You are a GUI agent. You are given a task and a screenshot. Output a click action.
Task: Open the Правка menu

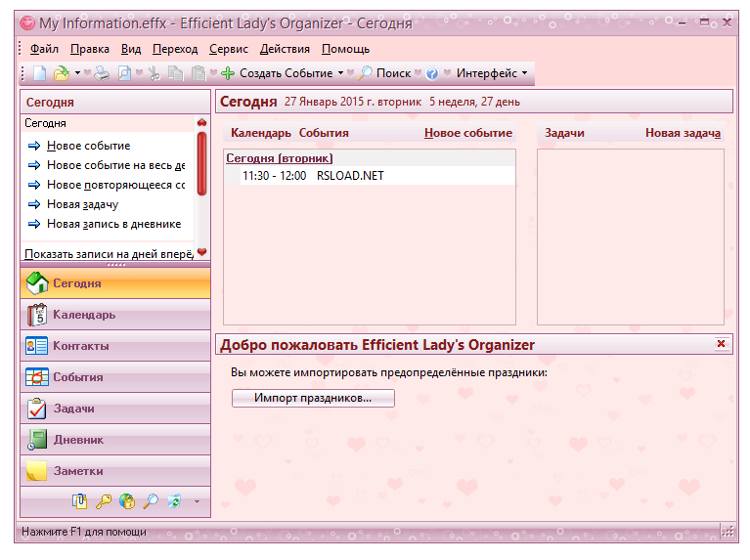tap(89, 49)
